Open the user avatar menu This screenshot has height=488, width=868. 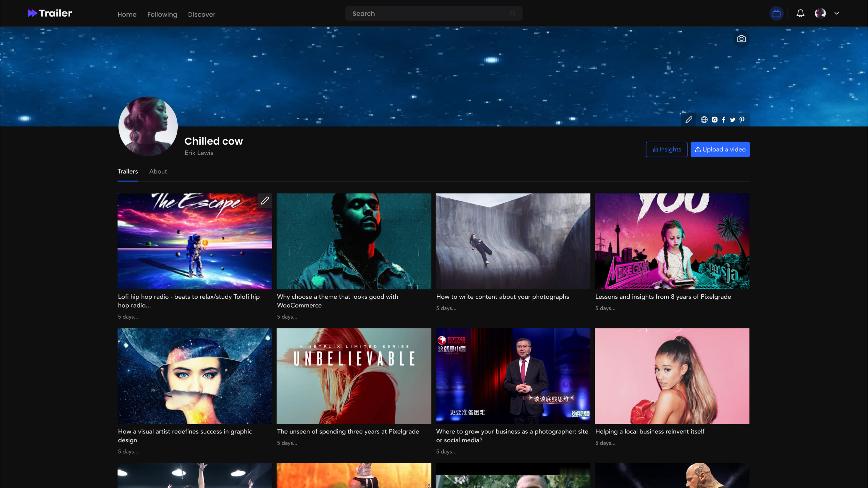point(820,14)
